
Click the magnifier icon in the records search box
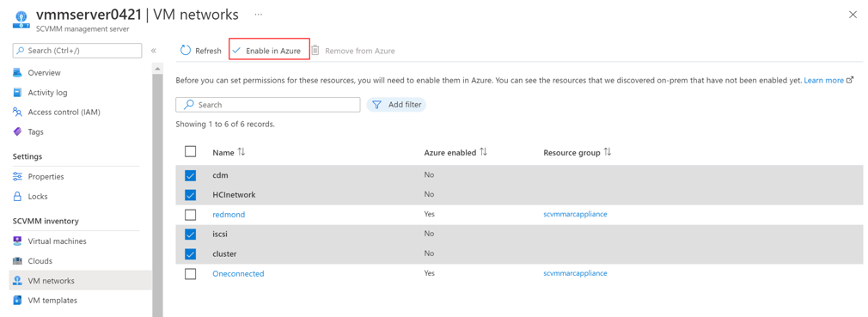click(188, 105)
